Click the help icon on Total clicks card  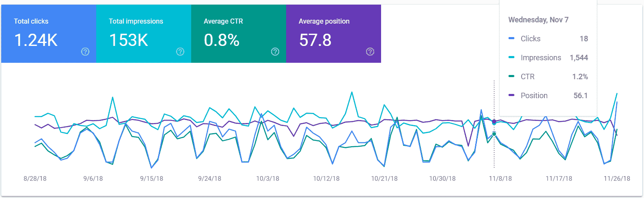coord(85,52)
